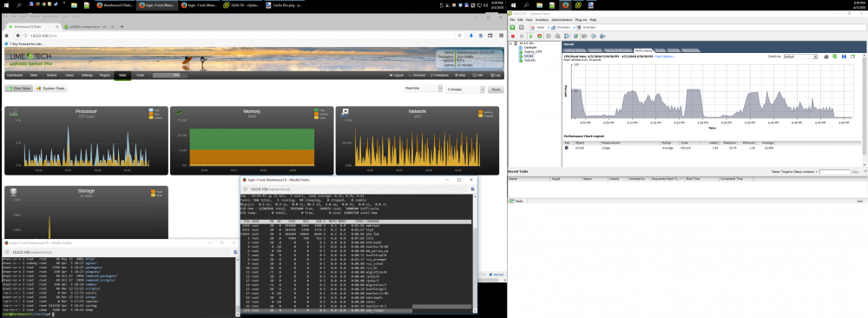Collapse the host node in the vSphere inventory tree
This screenshot has height=318, width=868.
coord(511,43)
